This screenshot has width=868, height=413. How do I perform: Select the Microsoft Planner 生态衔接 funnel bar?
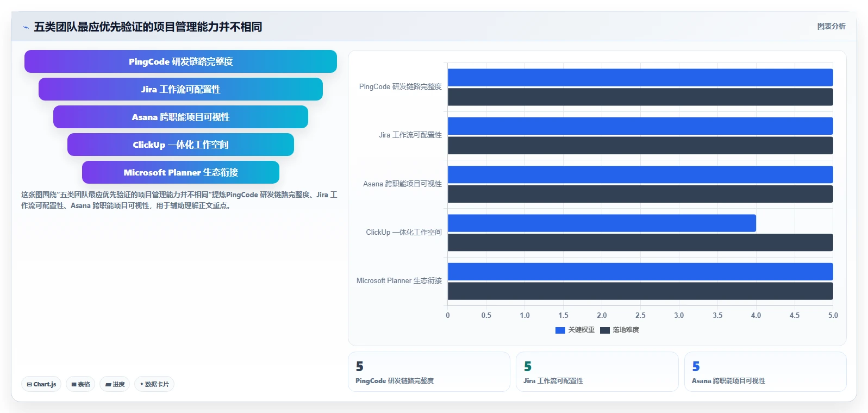click(x=180, y=172)
